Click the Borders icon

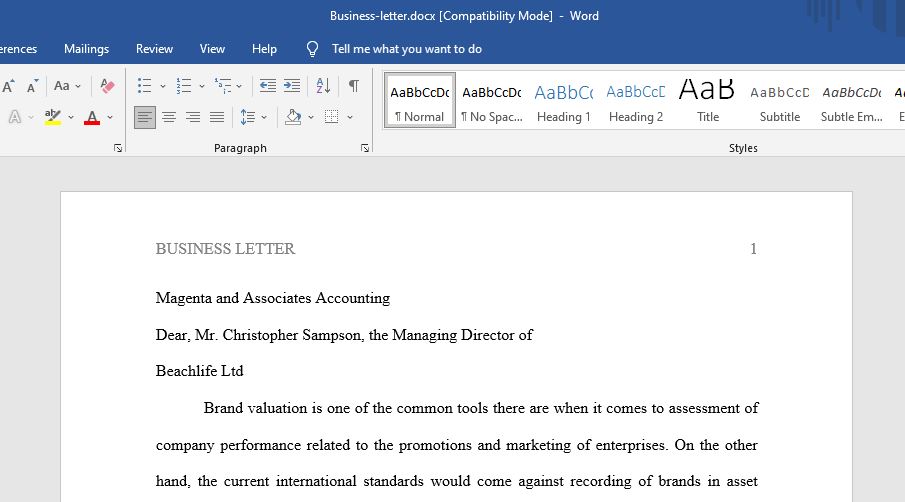332,117
